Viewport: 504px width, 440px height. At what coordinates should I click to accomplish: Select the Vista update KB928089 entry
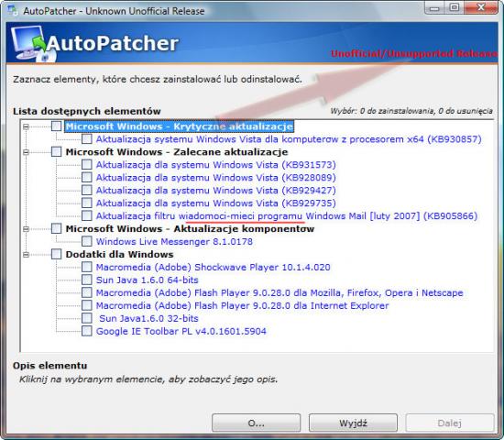coord(216,177)
